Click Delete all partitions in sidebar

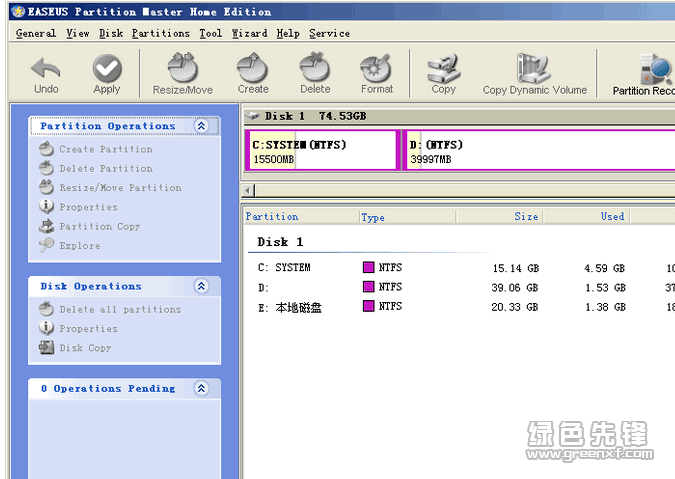pyautogui.click(x=120, y=309)
